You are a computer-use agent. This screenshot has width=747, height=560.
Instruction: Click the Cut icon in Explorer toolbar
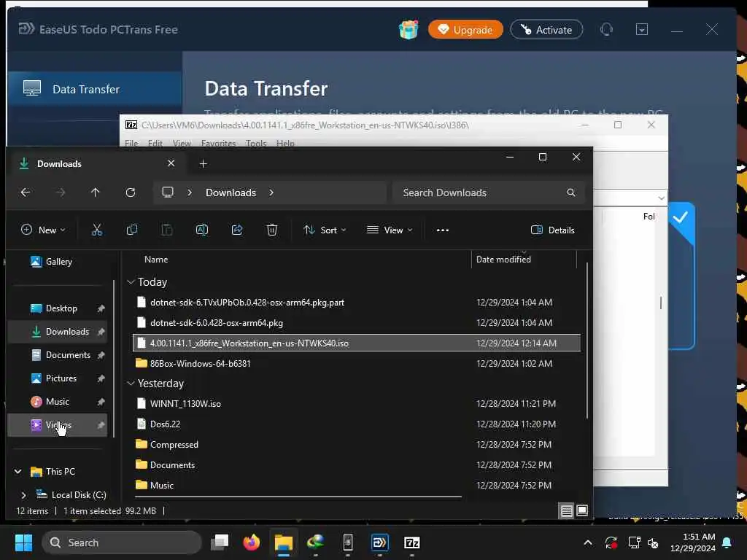tap(97, 230)
